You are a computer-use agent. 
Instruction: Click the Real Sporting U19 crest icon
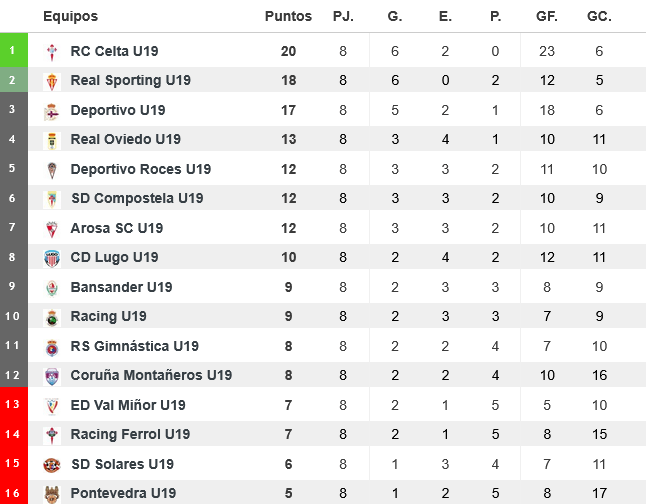53,81
